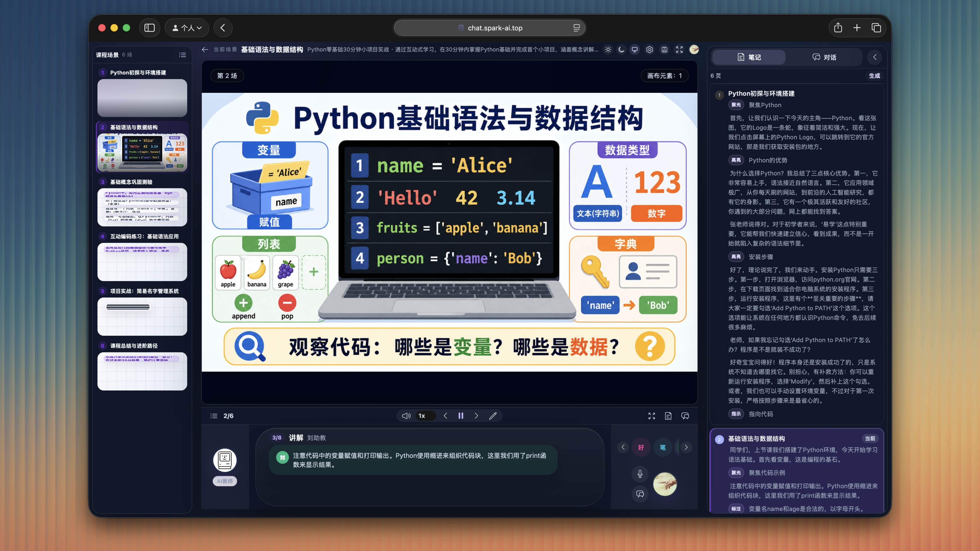Click the AI教师 avatar
Viewport: 980px width, 551px height.
(x=225, y=460)
